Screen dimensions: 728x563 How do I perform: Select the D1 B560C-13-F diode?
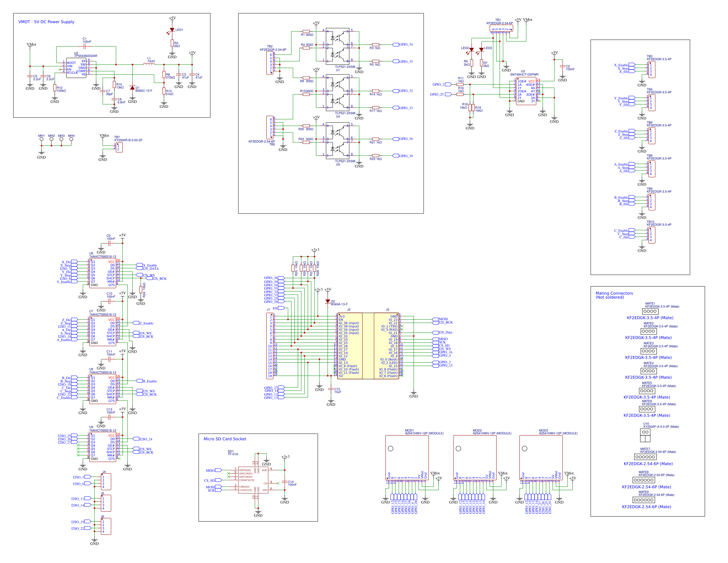pyautogui.click(x=132, y=88)
